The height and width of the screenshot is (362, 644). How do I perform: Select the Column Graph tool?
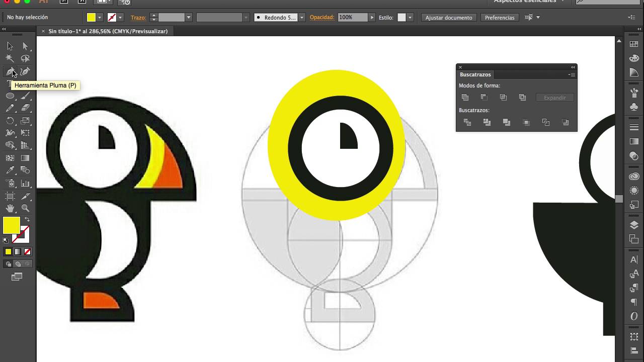(25, 184)
